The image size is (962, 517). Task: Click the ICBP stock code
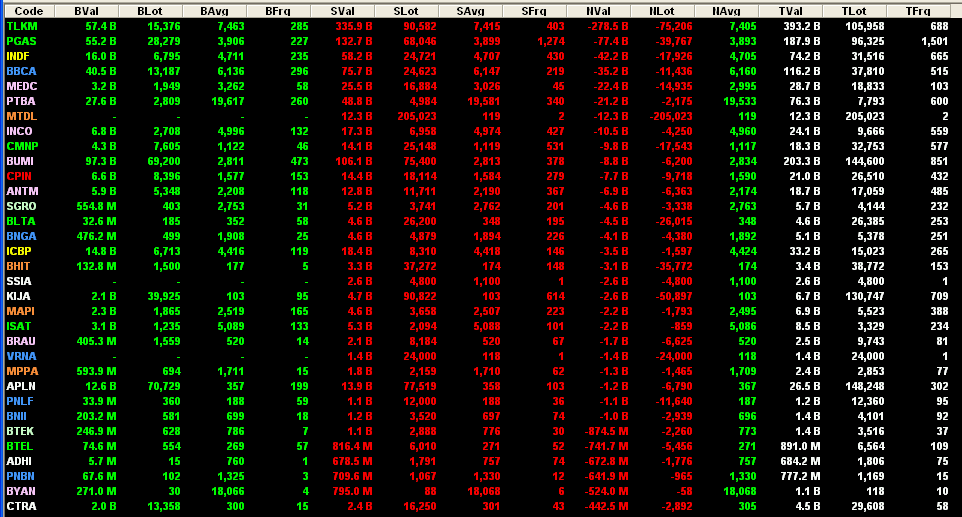18,251
